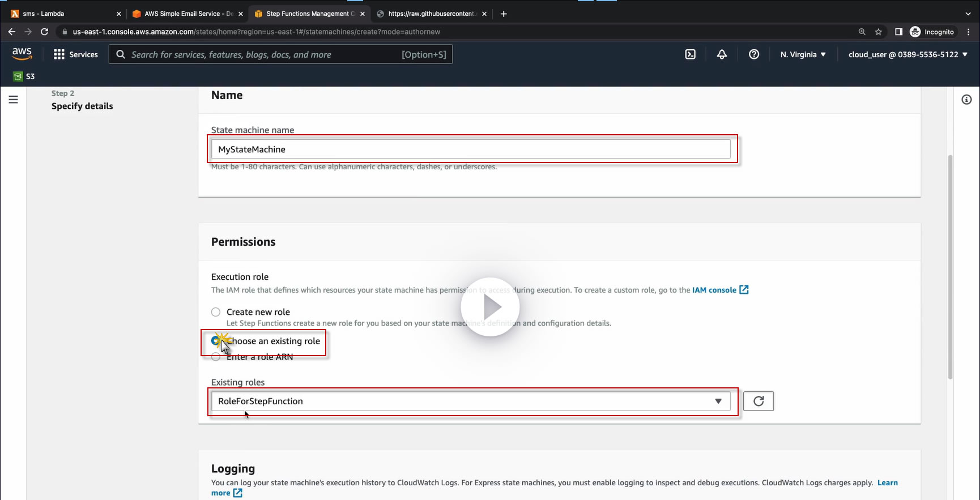Open the Chrome three-dot menu
Viewport: 980px width, 500px height.
click(969, 32)
